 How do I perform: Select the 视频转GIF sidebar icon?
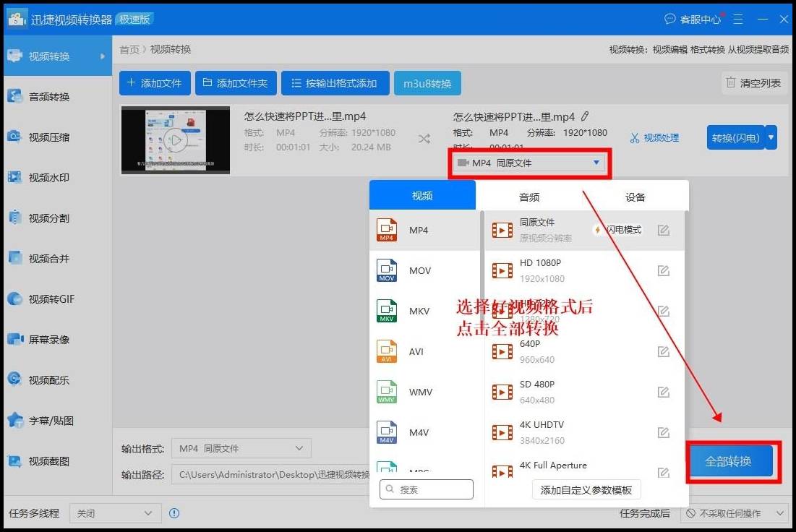point(14,299)
